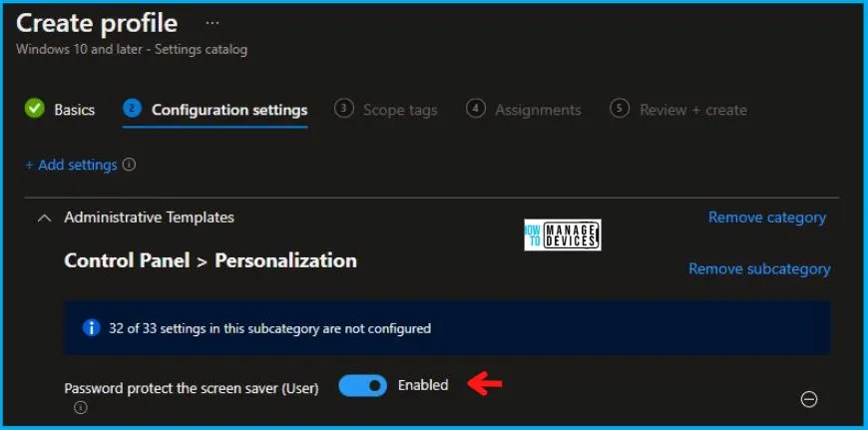Image resolution: width=868 pixels, height=430 pixels.
Task: Click the info icon in the not-configured banner
Action: point(92,327)
